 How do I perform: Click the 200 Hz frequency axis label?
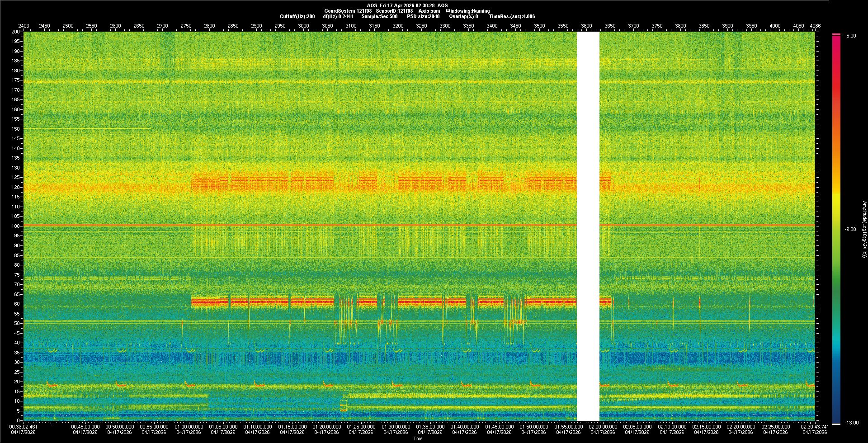point(15,32)
